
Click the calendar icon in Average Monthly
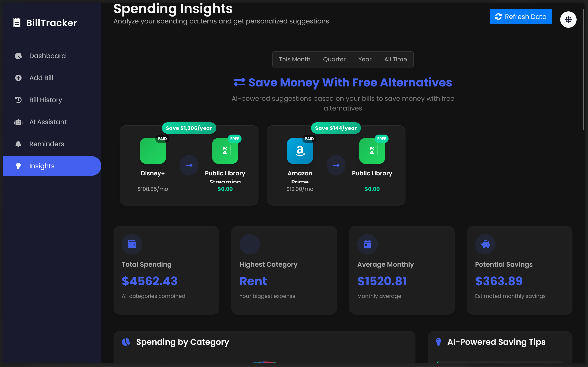coord(367,244)
